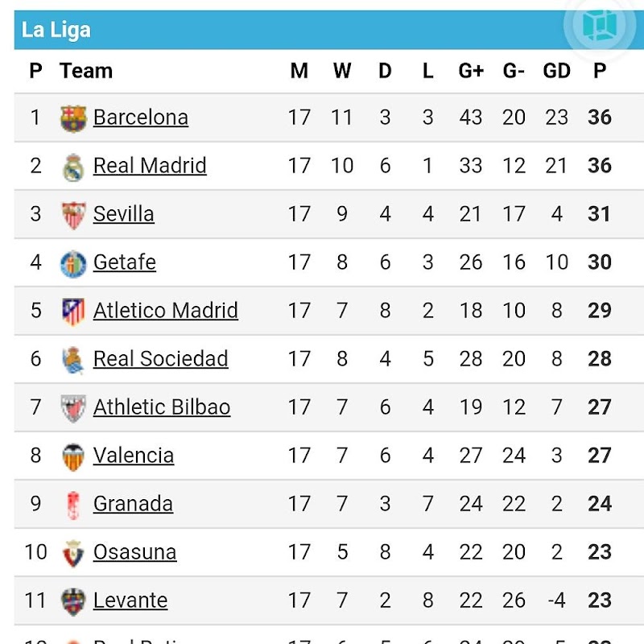Click the Valencia bat crest icon
The width and height of the screenshot is (644, 644).
pyautogui.click(x=73, y=456)
